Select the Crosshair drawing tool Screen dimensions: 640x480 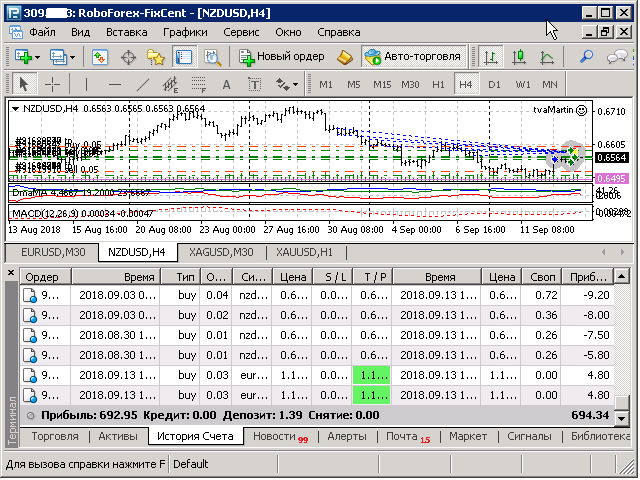52,84
